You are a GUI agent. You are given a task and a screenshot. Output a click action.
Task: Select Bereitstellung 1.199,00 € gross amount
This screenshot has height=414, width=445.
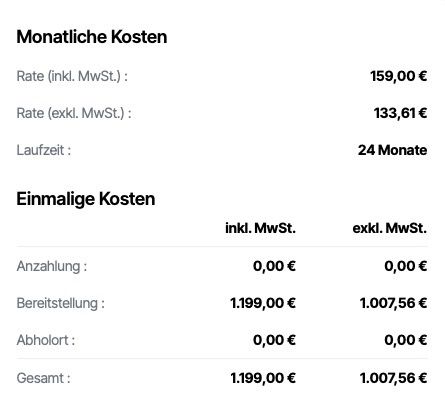click(263, 303)
